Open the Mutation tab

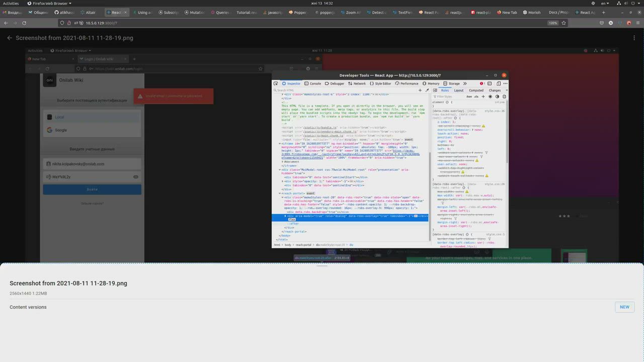(196, 12)
